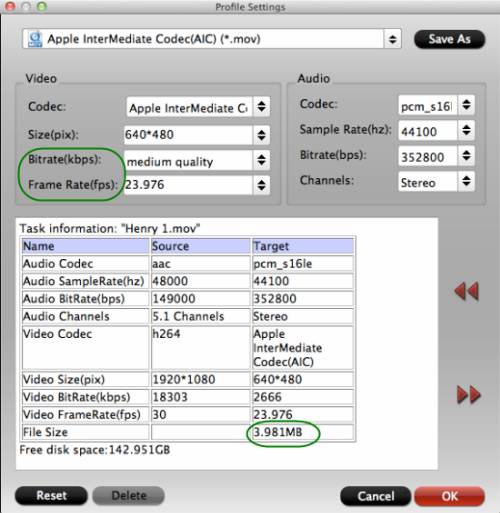The image size is (500, 513).
Task: Click the red forward double-arrow icon
Action: (469, 395)
